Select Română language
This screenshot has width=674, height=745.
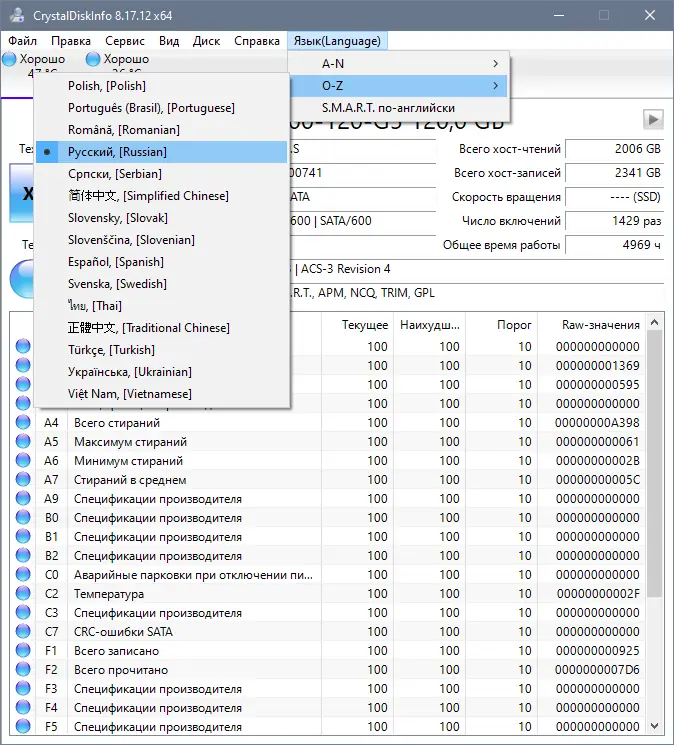pos(161,130)
